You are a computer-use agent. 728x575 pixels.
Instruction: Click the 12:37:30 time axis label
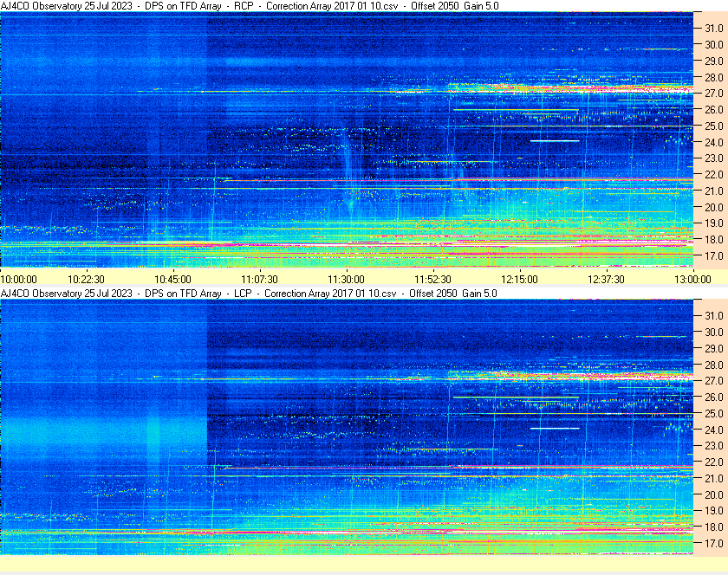tap(606, 279)
